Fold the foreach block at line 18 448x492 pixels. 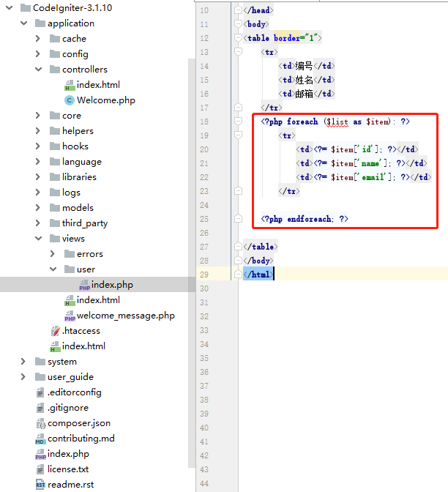tap(238, 122)
